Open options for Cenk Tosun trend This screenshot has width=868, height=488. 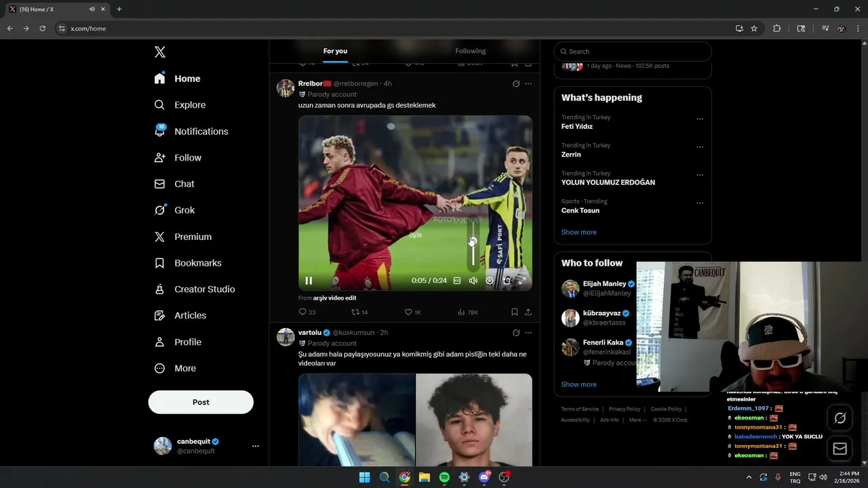(700, 203)
